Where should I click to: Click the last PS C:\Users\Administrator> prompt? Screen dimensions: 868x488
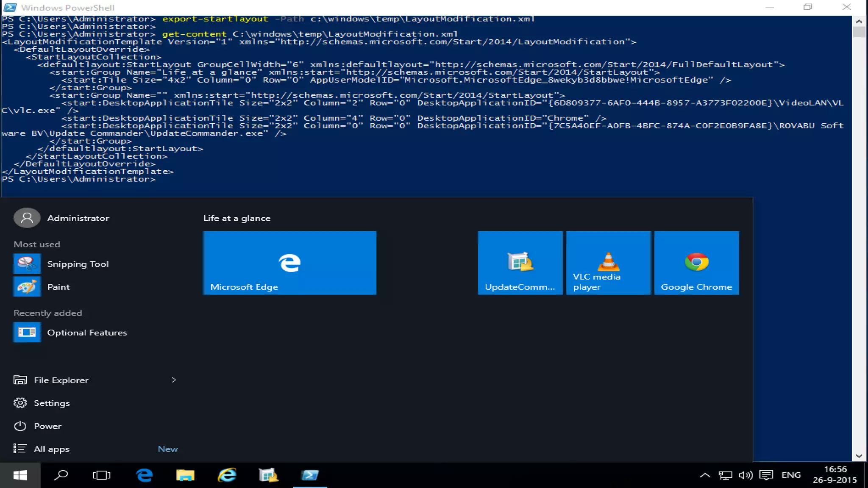78,179
